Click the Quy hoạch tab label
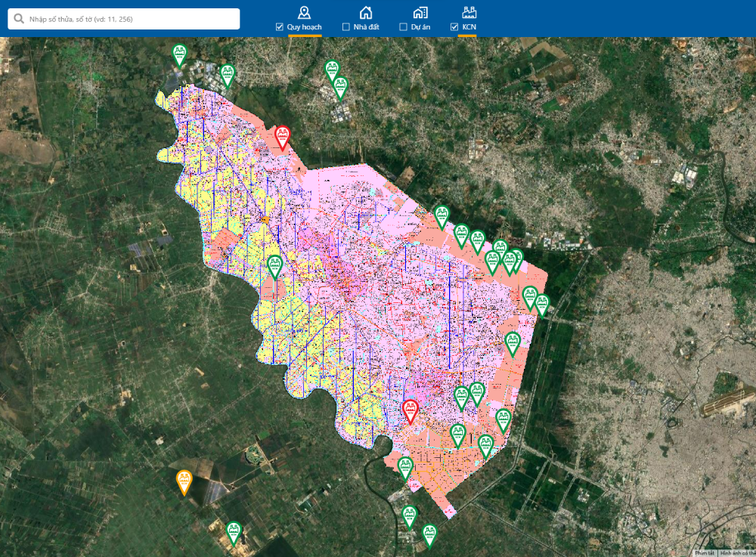Screen dimensions: 756x557 305,27
